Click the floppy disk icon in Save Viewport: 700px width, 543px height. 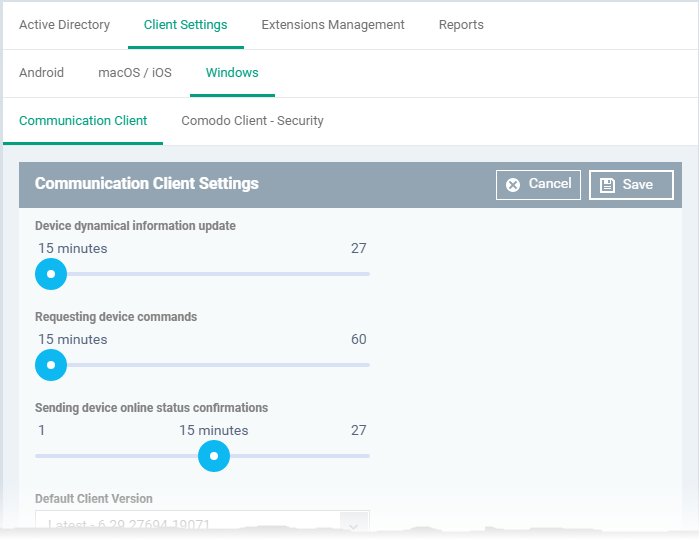[607, 185]
